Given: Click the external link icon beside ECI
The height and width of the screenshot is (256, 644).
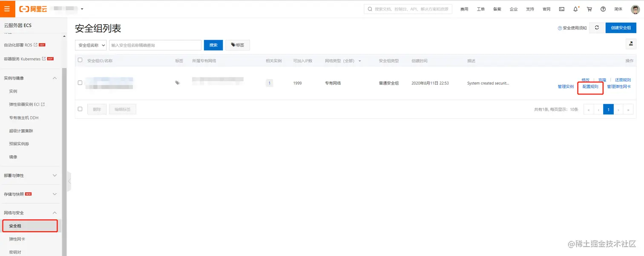Looking at the screenshot, I should click(43, 104).
